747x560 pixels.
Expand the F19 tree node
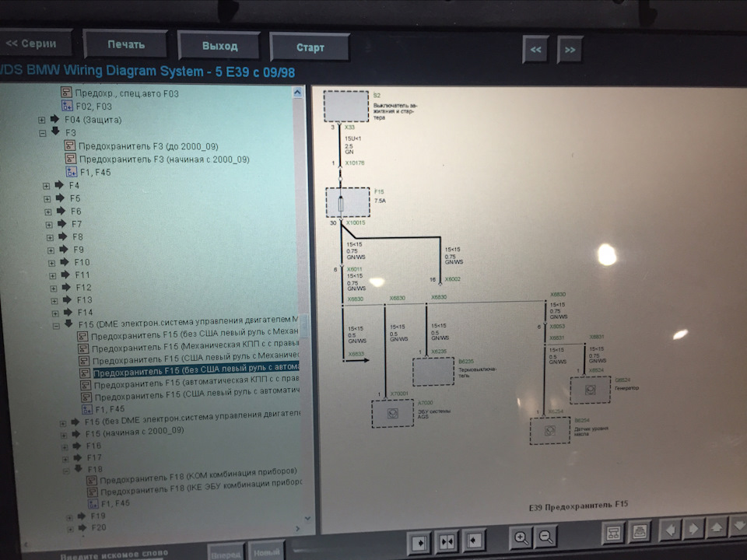pyautogui.click(x=69, y=517)
